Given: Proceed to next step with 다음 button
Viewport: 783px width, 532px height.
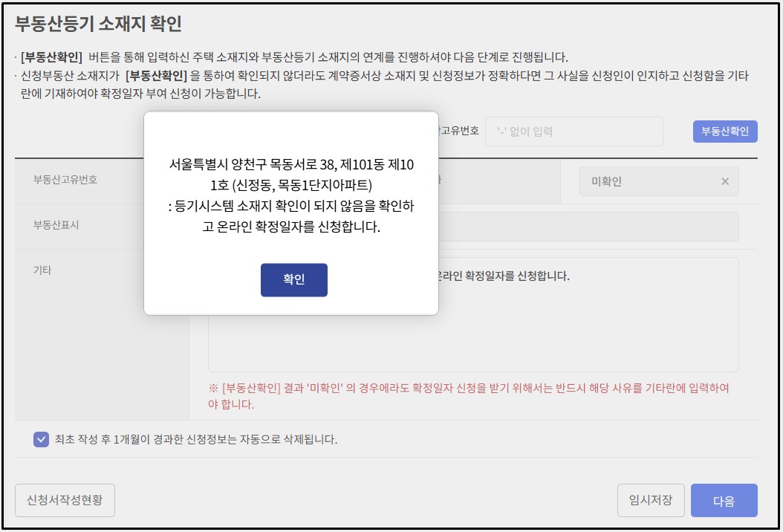Looking at the screenshot, I should [x=724, y=500].
